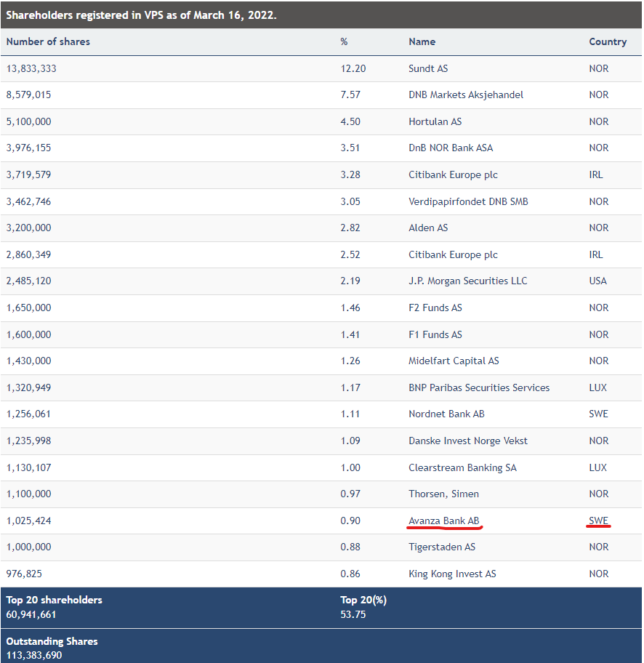Click the 3,719,579 shares cell
This screenshot has width=644, height=663.
click(x=28, y=174)
